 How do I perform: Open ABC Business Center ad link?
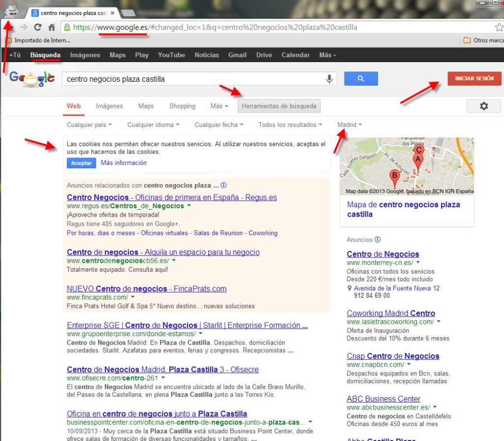point(383,399)
